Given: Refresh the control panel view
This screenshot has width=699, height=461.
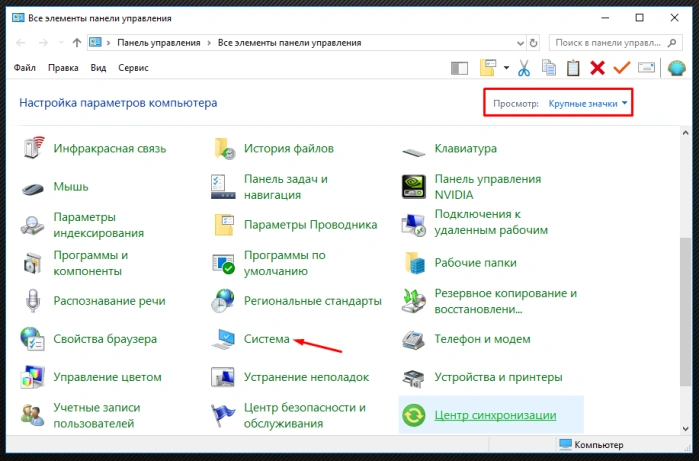Looking at the screenshot, I should click(x=533, y=43).
